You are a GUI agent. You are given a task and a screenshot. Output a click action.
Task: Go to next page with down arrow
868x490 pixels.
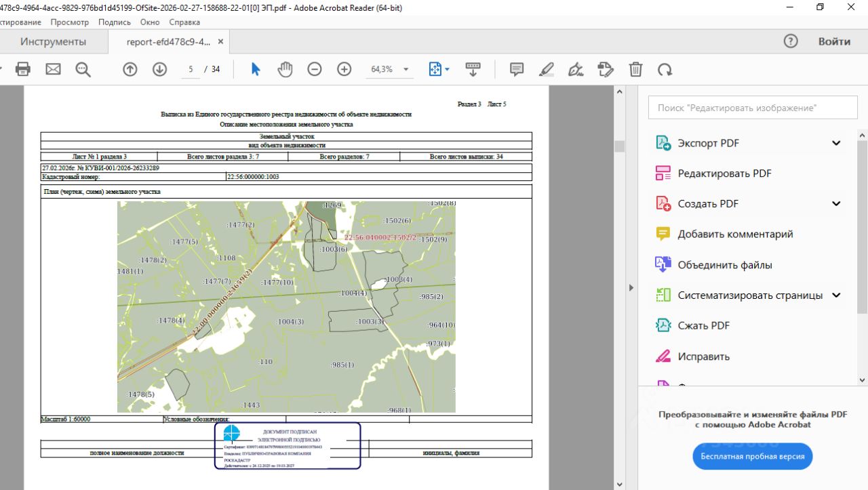point(159,69)
